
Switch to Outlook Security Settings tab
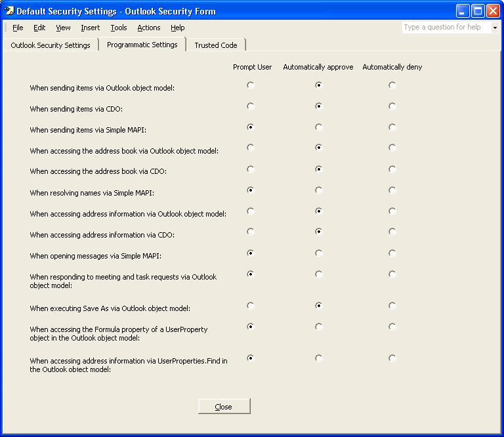[x=51, y=45]
